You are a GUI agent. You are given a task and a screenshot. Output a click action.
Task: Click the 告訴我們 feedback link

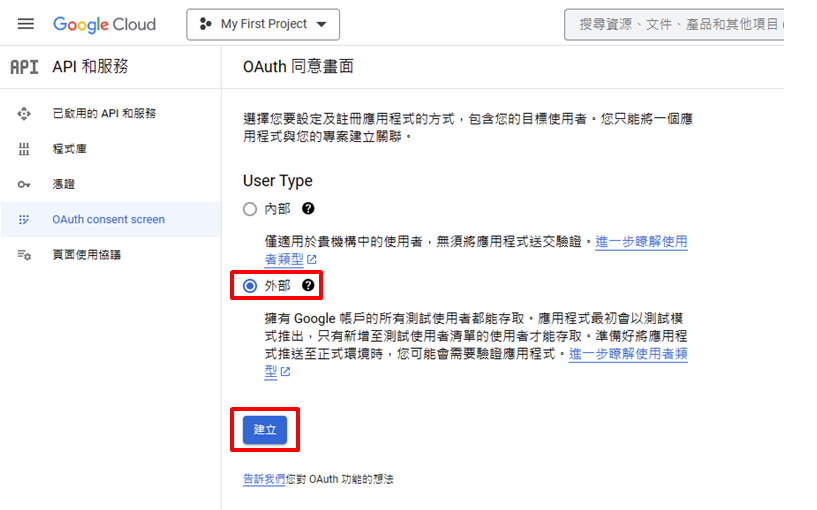263,480
